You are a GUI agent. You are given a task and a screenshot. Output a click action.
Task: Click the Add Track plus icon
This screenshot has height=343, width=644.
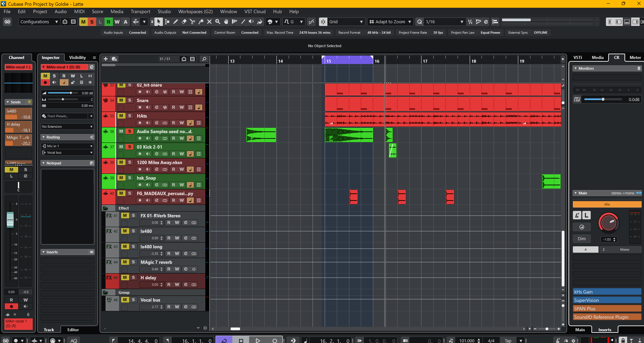coord(106,59)
